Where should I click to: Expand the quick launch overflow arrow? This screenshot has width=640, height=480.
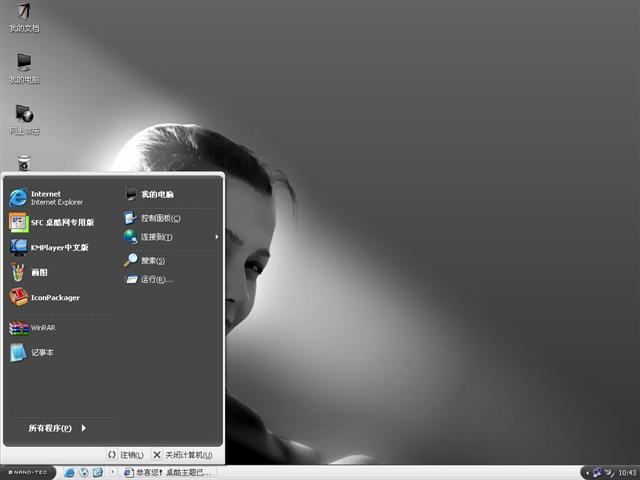113,473
